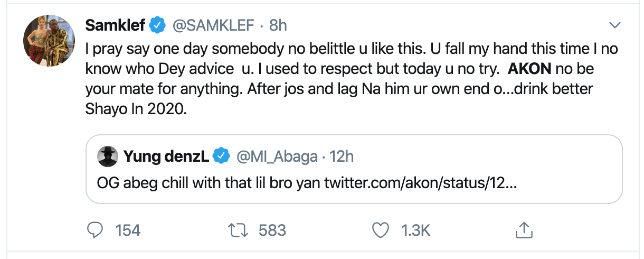Image resolution: width=644 pixels, height=259 pixels.
Task: Click the 583 retweets count
Action: pos(272,230)
